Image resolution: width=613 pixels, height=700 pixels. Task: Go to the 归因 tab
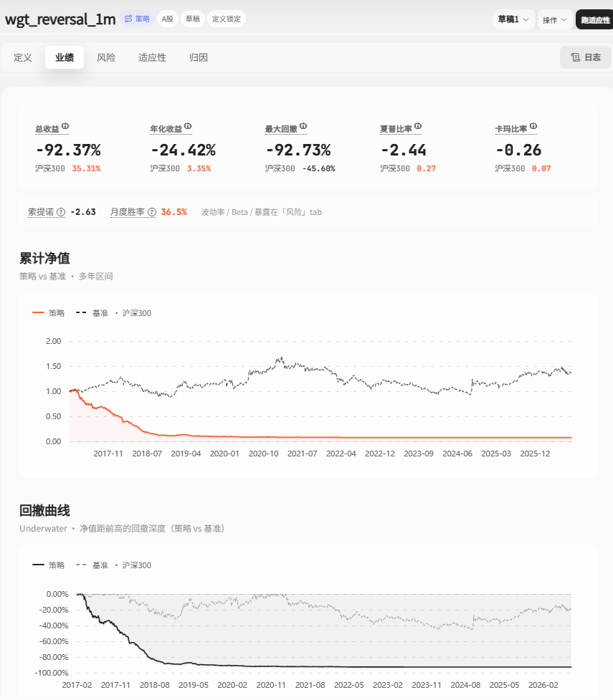tap(199, 57)
